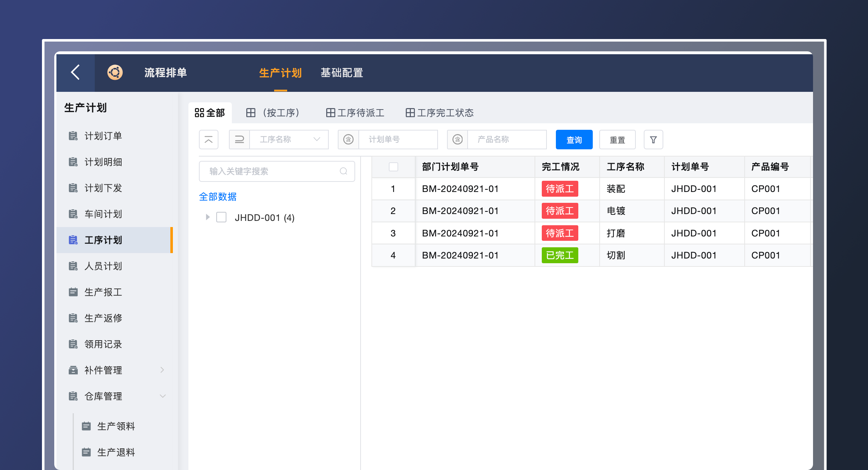Select row 4 BM-20240921-01 checkbox area
Viewport: 868px width, 470px height.
(x=393, y=255)
